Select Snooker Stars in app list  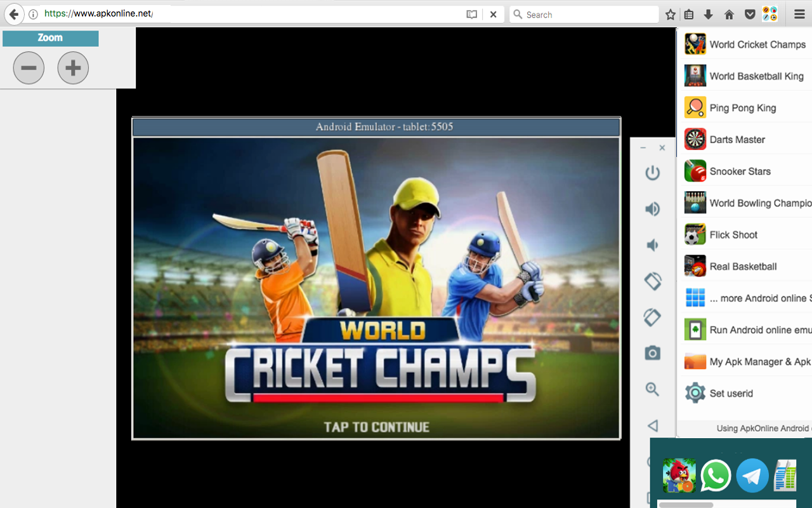point(740,171)
